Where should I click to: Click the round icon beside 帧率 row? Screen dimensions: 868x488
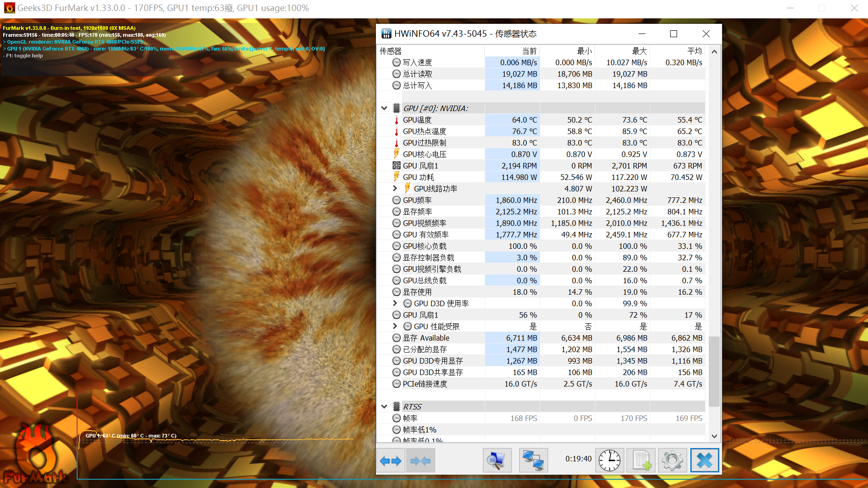[397, 418]
